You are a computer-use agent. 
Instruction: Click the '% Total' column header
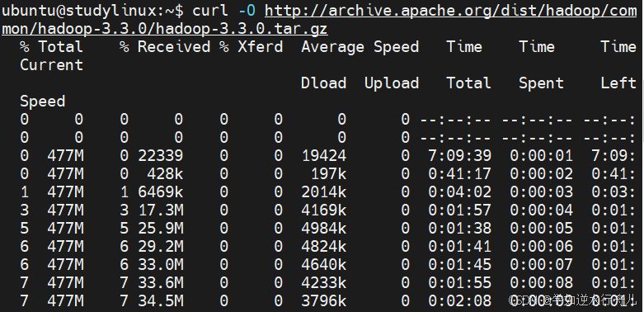[x=51, y=46]
